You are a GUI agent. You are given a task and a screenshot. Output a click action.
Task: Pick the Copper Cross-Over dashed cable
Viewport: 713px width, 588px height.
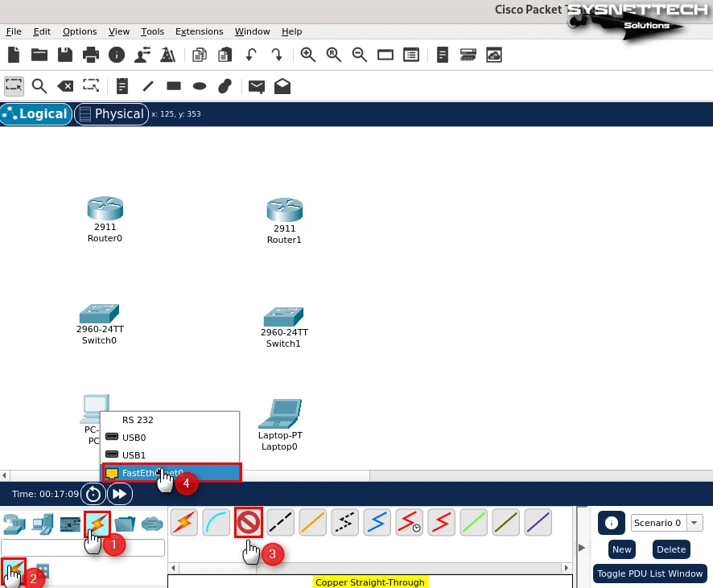(x=344, y=524)
